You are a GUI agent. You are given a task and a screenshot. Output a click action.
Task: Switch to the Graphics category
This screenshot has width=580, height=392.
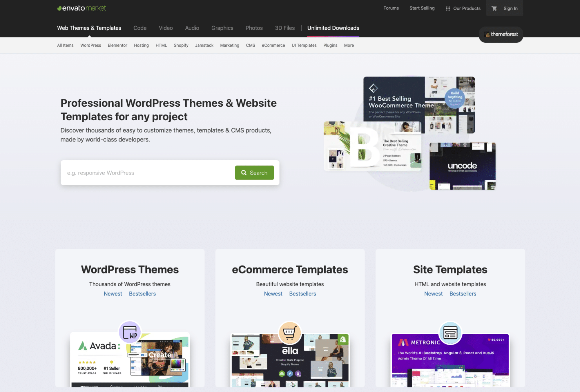click(222, 28)
